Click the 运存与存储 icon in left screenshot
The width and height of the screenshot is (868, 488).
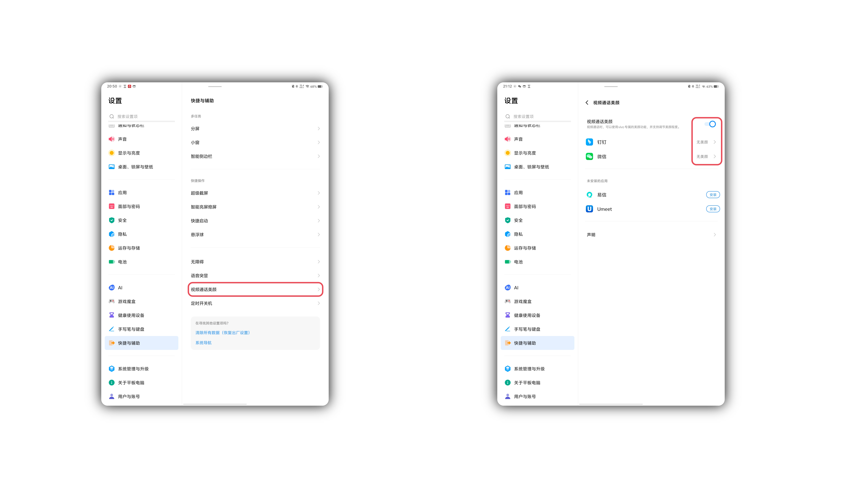[112, 248]
